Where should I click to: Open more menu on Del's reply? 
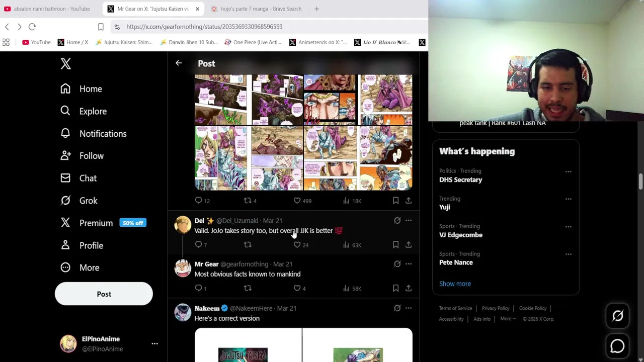tap(409, 221)
